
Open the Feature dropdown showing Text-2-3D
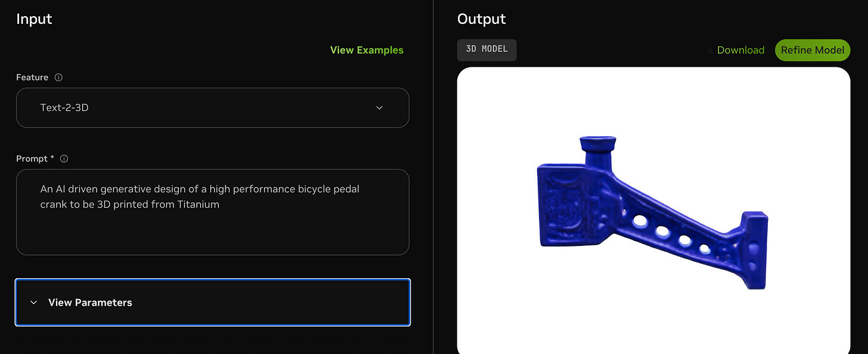point(213,108)
